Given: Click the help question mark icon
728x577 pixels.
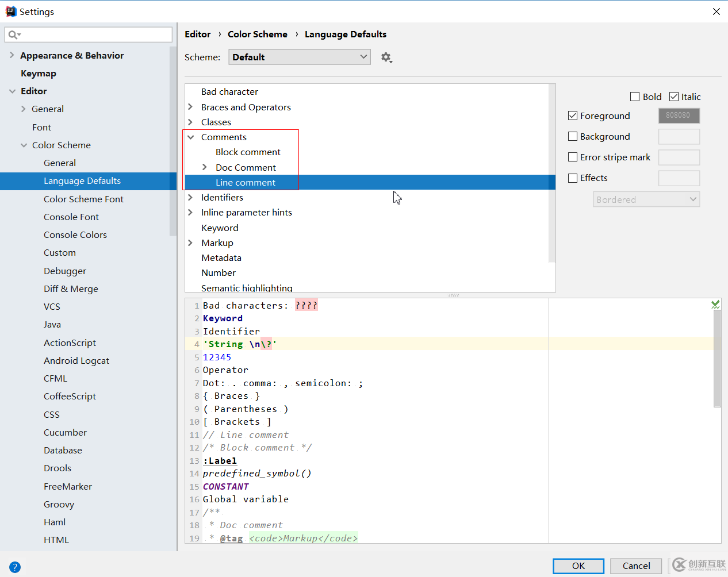Looking at the screenshot, I should [15, 567].
